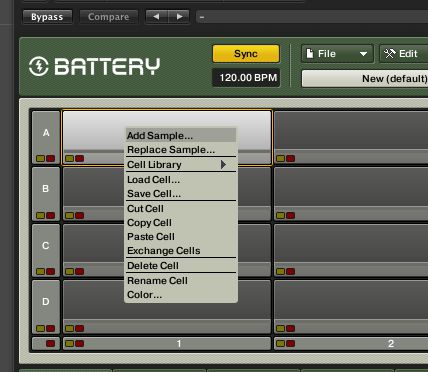The width and height of the screenshot is (428, 372).
Task: Choose Add Sample... from the context menu
Action: (181, 136)
